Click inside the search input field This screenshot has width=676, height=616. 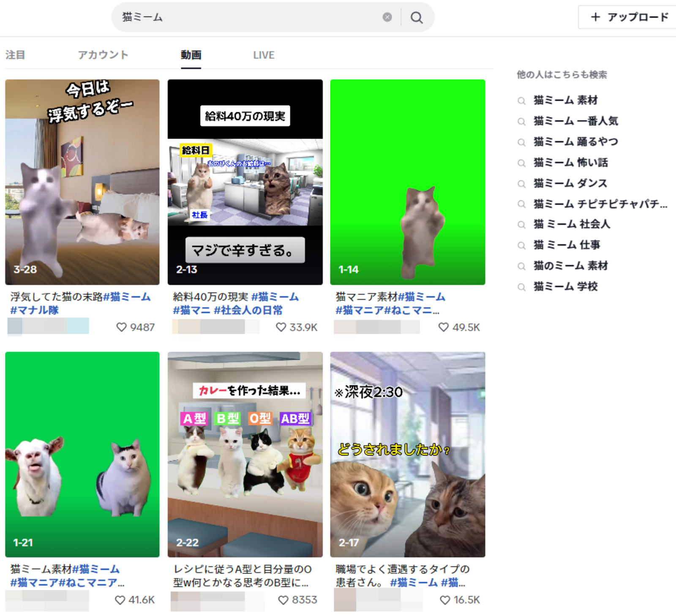[232, 17]
